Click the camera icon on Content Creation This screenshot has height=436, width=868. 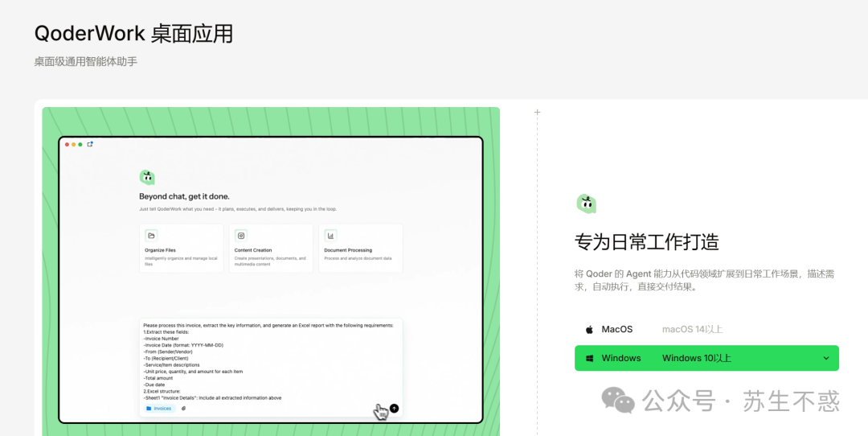click(241, 236)
